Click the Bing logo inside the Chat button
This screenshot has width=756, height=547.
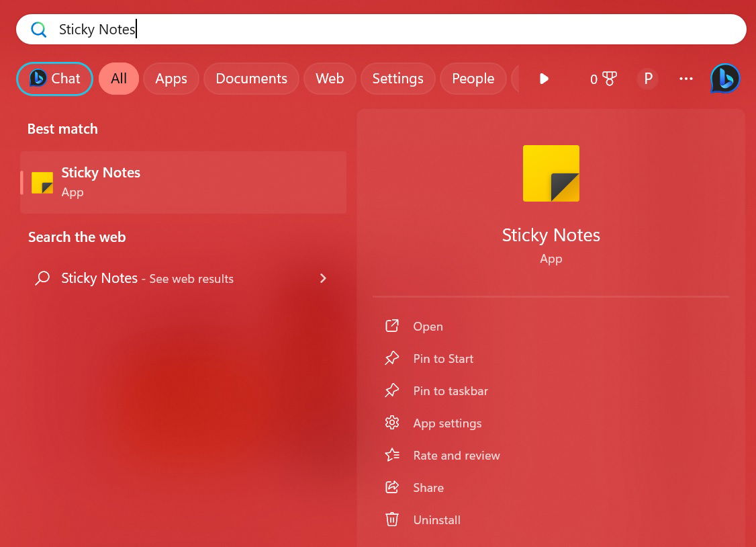38,78
